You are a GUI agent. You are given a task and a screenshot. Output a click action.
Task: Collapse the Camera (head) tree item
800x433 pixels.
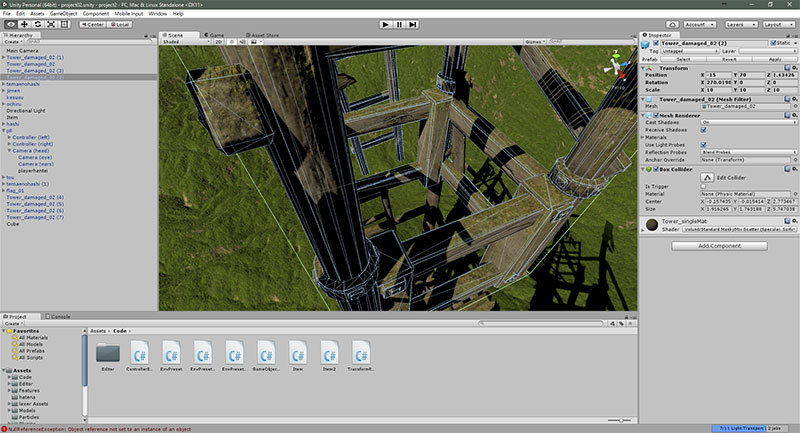tap(9, 150)
